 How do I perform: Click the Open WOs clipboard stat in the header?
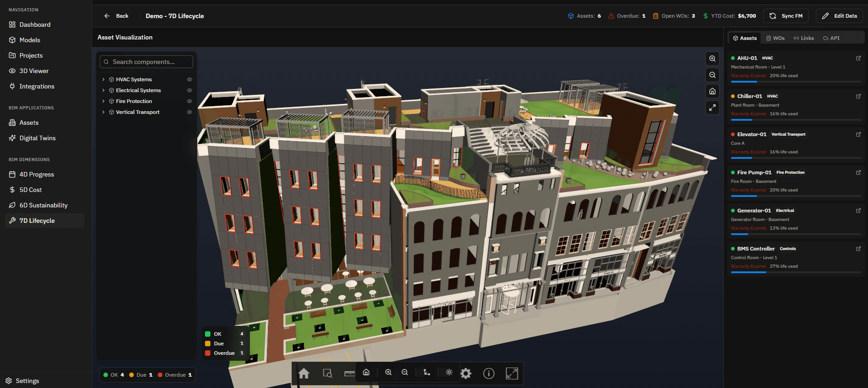tap(674, 16)
